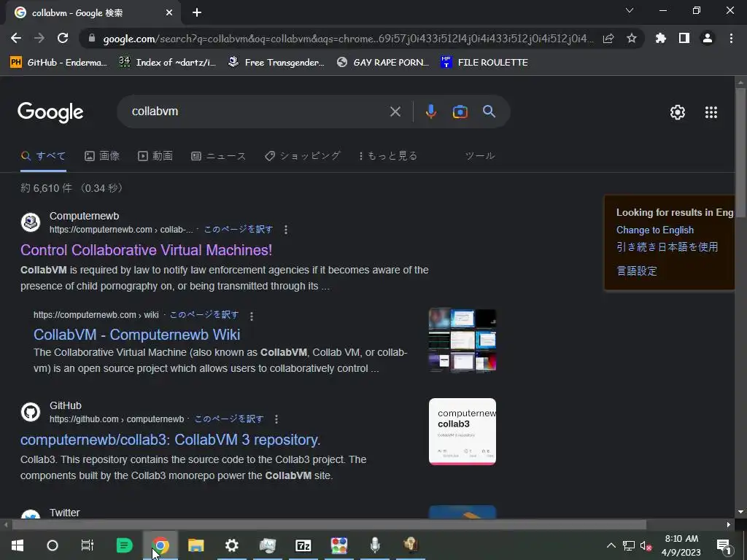Close the collabvm Google search tab
Image resolution: width=747 pixels, height=560 pixels.
click(x=169, y=13)
